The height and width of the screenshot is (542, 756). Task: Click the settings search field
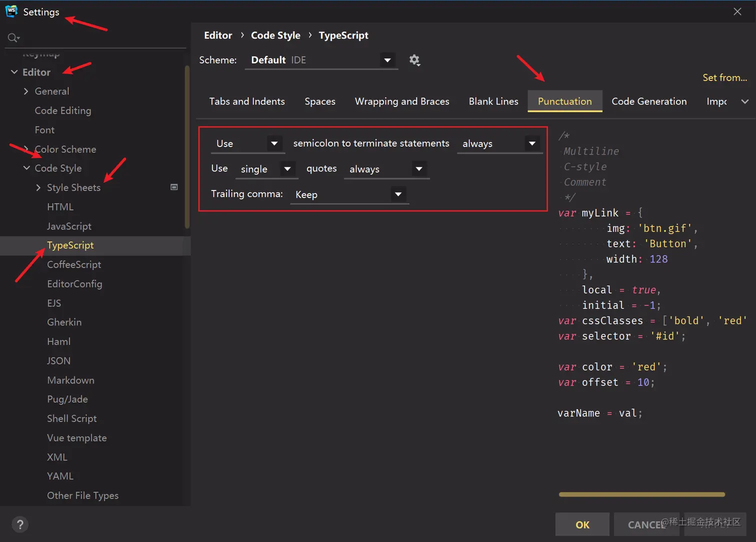tap(95, 38)
